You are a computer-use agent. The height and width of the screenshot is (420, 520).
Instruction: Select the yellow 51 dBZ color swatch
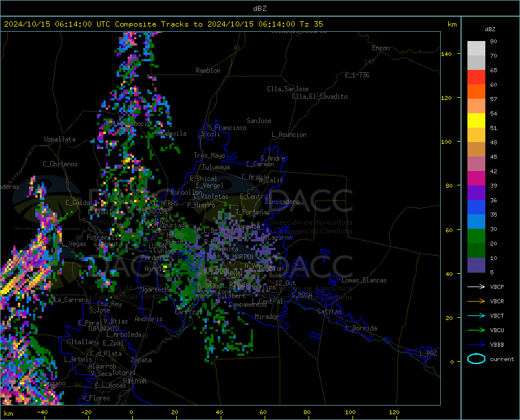[476, 121]
